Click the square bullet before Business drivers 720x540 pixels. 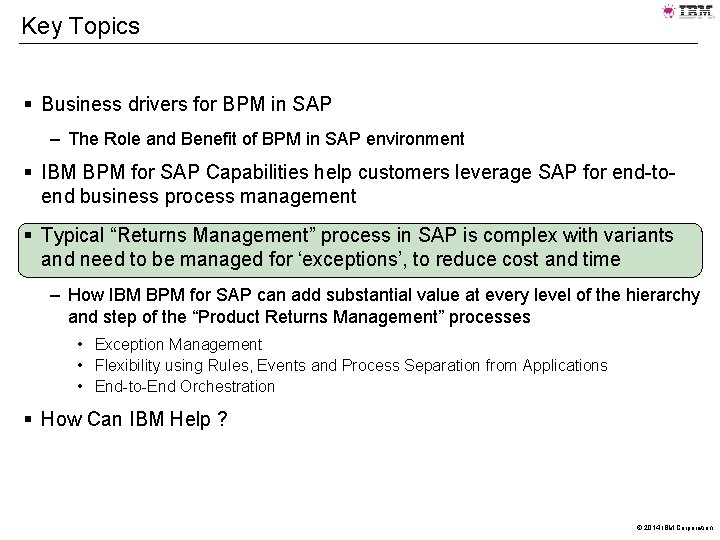(28, 104)
